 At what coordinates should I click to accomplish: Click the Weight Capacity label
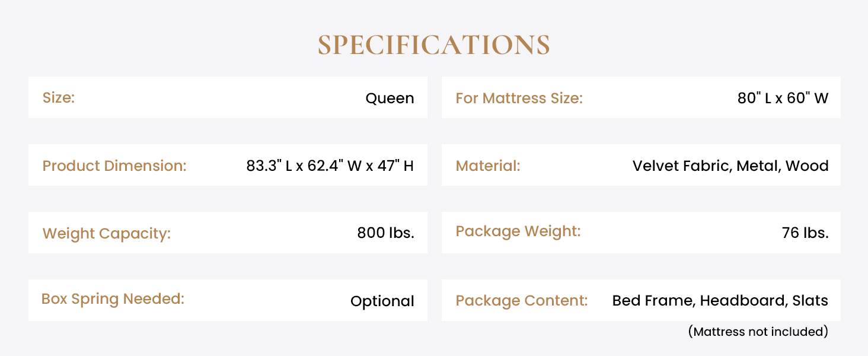click(107, 233)
